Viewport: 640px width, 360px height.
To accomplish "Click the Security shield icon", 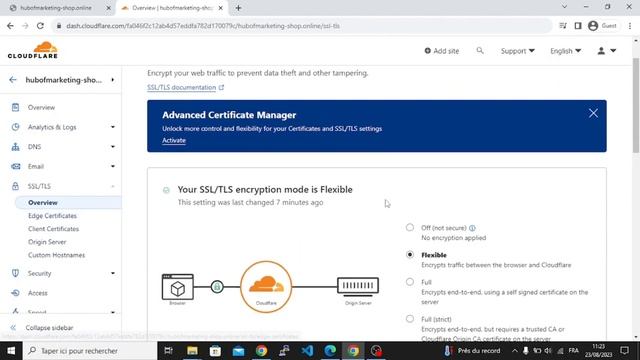I will (x=16, y=273).
